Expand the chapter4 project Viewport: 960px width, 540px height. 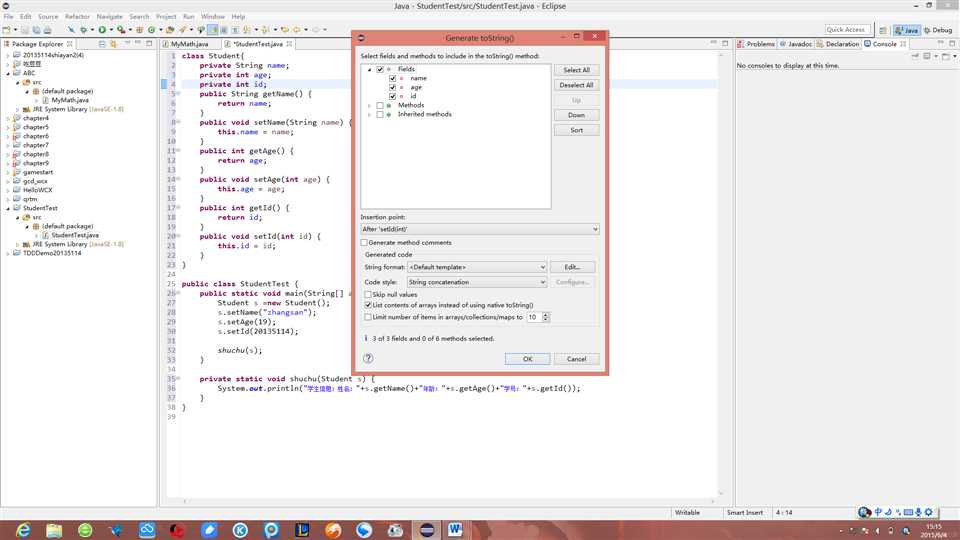[x=8, y=118]
